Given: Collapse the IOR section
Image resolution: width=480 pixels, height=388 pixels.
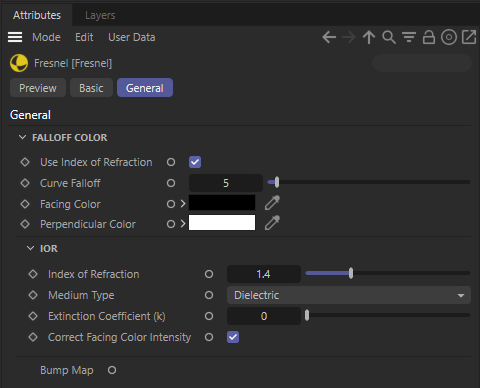Looking at the screenshot, I should 30,248.
